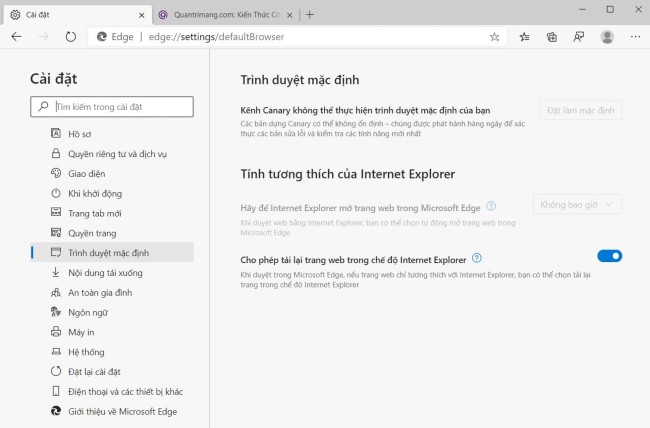This screenshot has height=428, width=650.
Task: Open Hệ thống settings
Action: pos(112,352)
